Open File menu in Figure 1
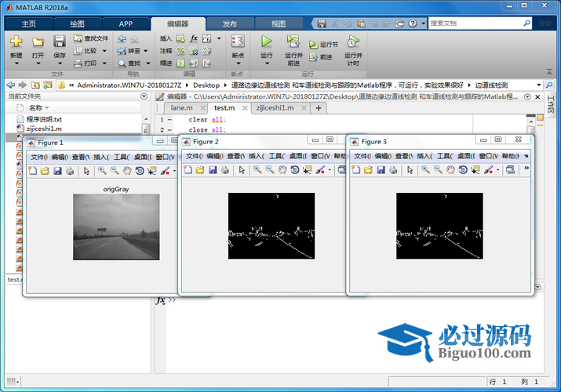The height and width of the screenshot is (392, 561). pyautogui.click(x=39, y=157)
